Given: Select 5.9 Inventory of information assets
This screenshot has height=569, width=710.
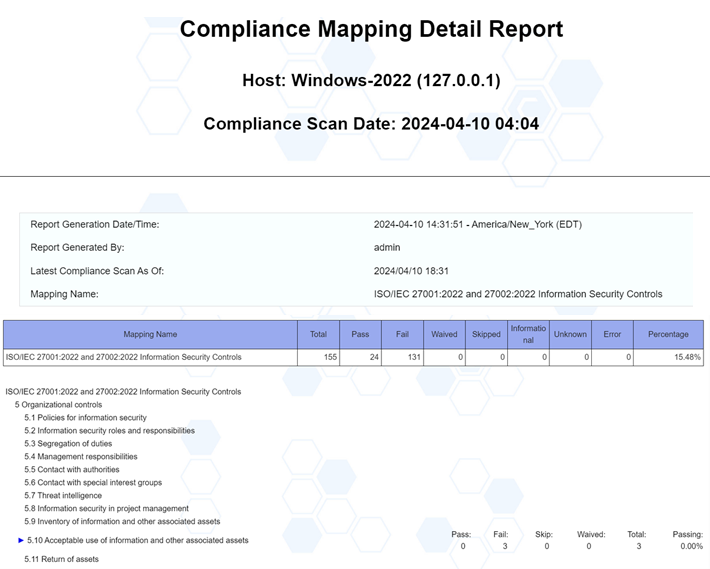Looking at the screenshot, I should 122,521.
